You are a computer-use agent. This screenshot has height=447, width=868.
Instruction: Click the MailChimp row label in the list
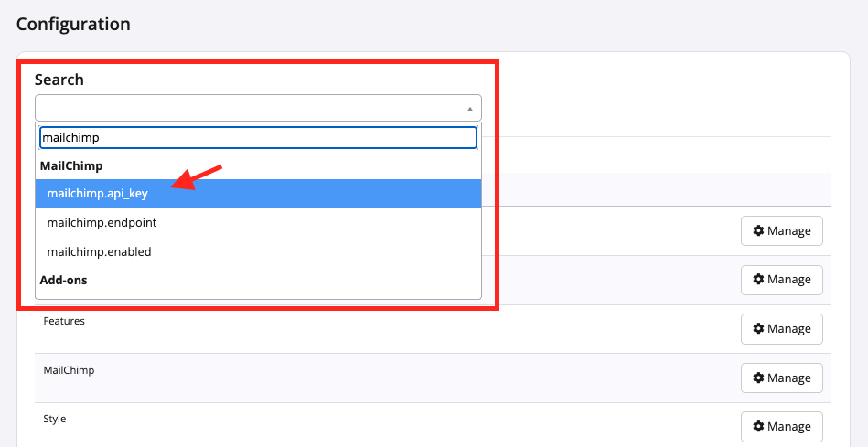(x=69, y=370)
